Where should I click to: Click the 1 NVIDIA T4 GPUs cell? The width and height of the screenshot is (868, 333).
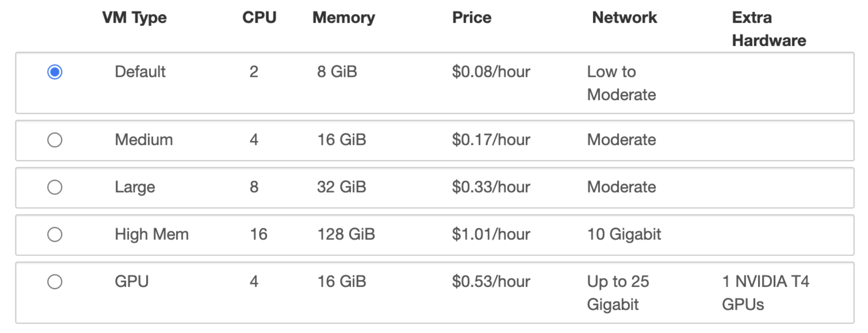[x=765, y=293]
